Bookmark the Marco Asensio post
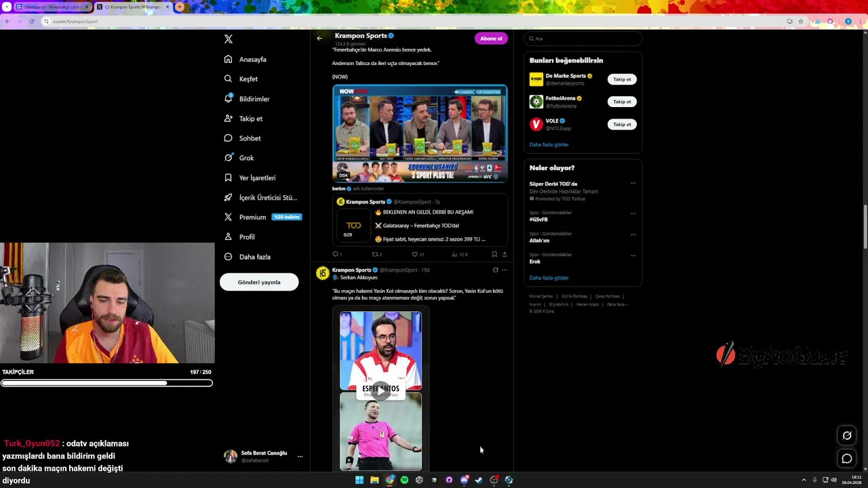The width and height of the screenshot is (868, 488). tap(494, 254)
